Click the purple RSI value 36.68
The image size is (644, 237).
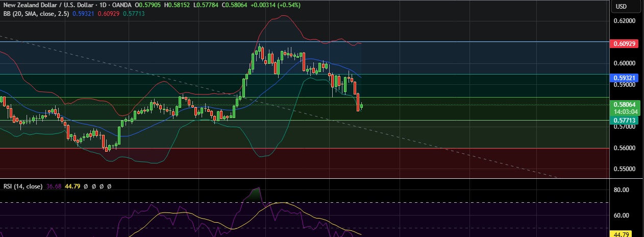click(53, 186)
